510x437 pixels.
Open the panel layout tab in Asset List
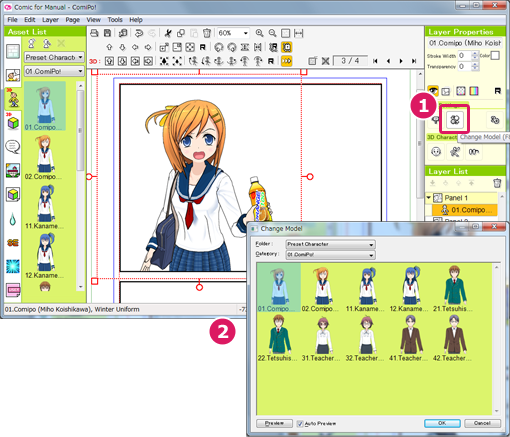13,52
